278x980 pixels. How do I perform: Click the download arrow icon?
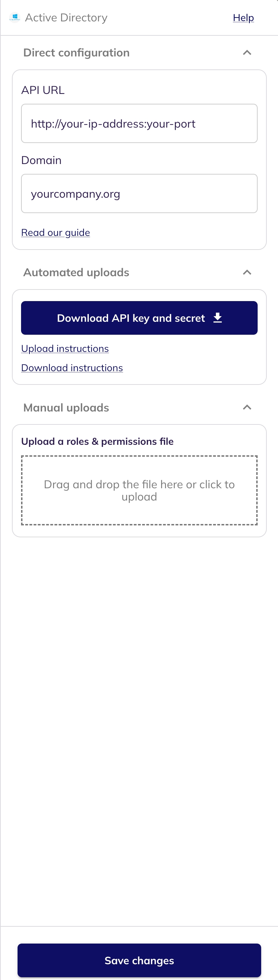point(217,318)
